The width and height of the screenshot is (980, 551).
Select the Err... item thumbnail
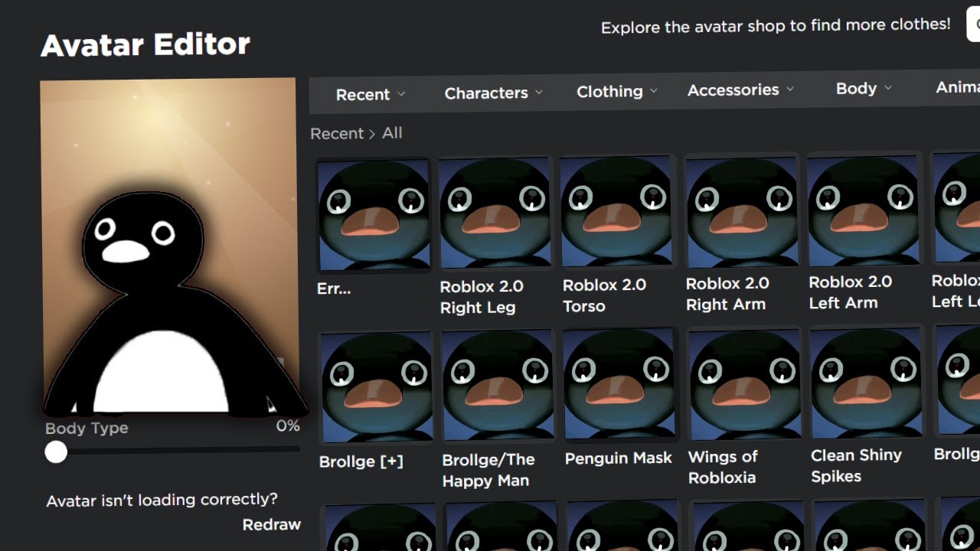[x=374, y=214]
